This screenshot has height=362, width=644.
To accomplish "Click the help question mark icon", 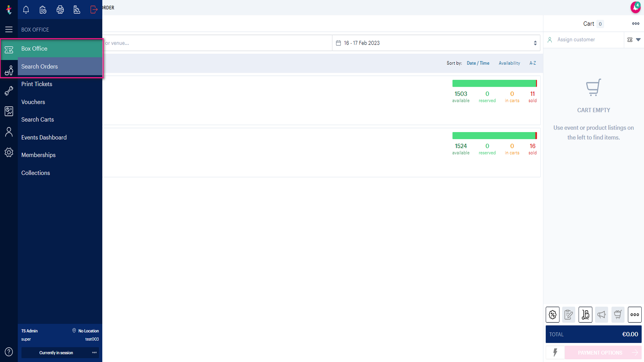I will coord(9,352).
